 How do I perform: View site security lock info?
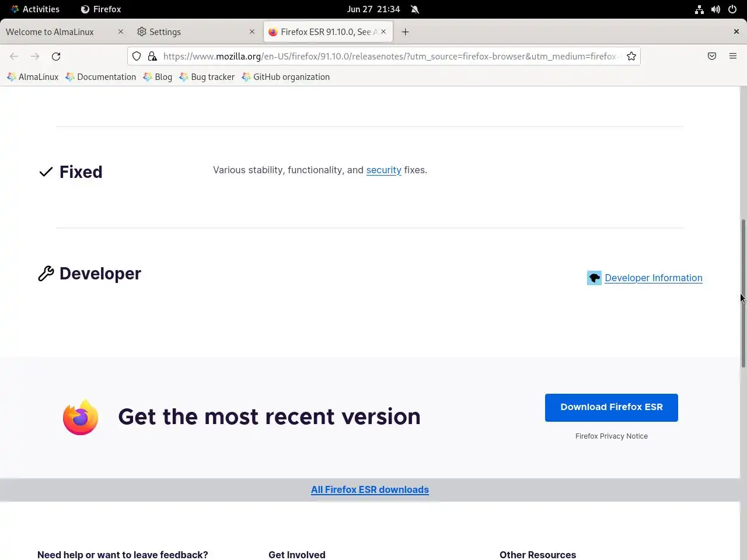pos(152,56)
